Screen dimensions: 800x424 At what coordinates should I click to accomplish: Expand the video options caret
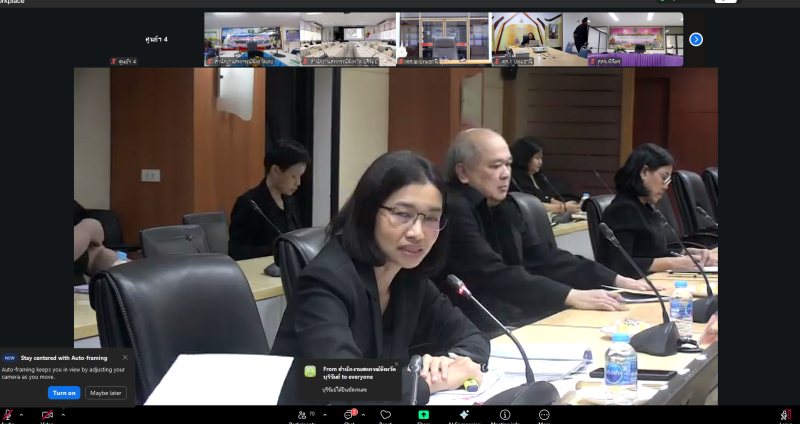(x=62, y=413)
